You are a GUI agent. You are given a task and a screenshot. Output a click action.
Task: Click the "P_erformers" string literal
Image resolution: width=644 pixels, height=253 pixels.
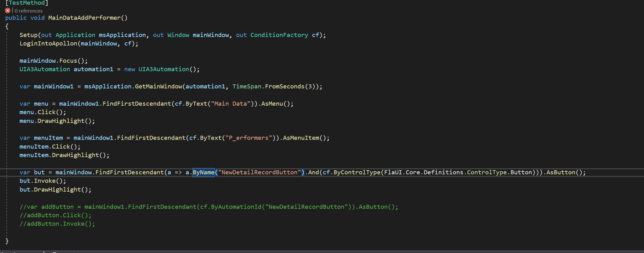249,138
